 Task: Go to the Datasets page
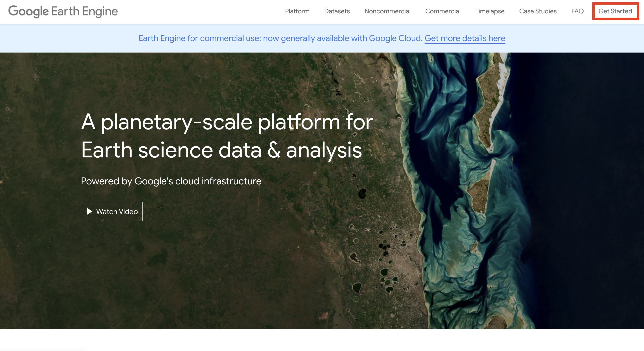click(337, 11)
